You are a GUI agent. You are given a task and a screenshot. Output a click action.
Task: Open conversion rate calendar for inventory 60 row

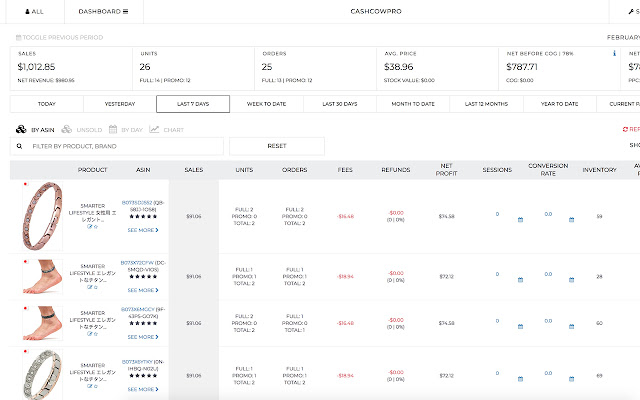(x=571, y=326)
